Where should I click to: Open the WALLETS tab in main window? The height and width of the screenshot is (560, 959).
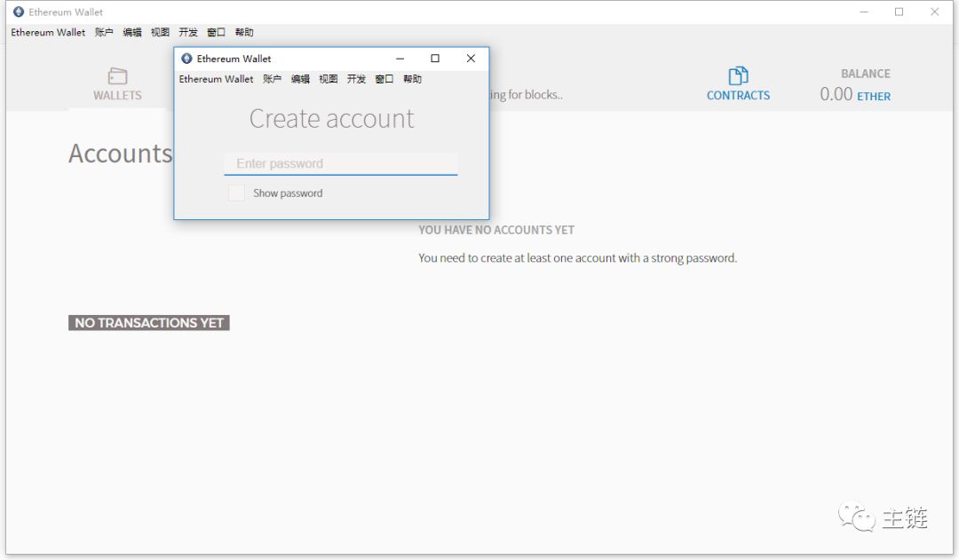[x=117, y=83]
